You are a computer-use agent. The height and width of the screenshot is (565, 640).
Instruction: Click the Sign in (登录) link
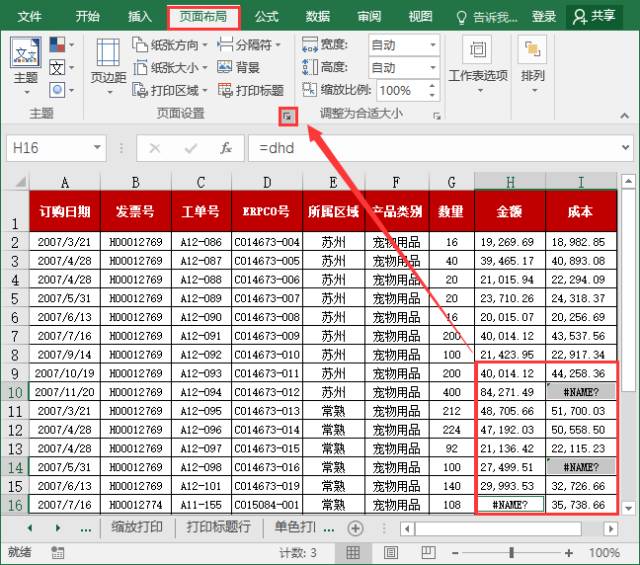(x=544, y=16)
